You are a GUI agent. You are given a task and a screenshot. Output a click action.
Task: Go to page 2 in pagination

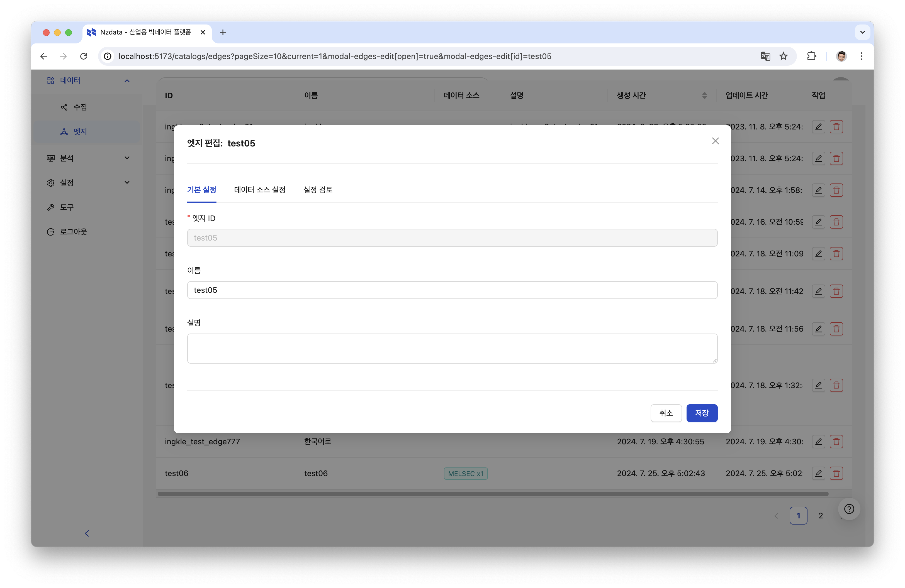click(821, 515)
